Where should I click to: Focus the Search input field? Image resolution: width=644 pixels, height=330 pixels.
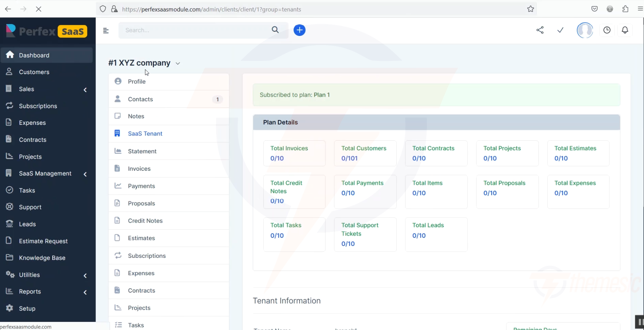click(x=196, y=30)
